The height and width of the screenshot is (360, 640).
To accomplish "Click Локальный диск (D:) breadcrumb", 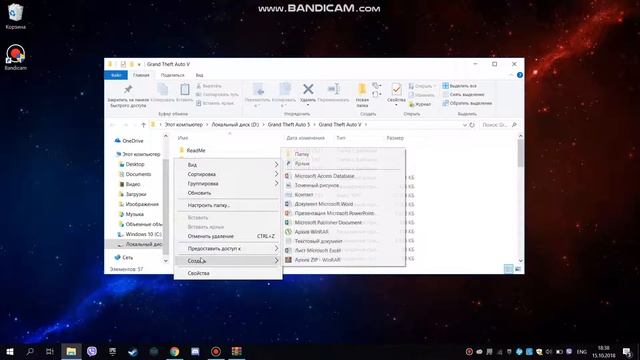I will tap(235, 124).
